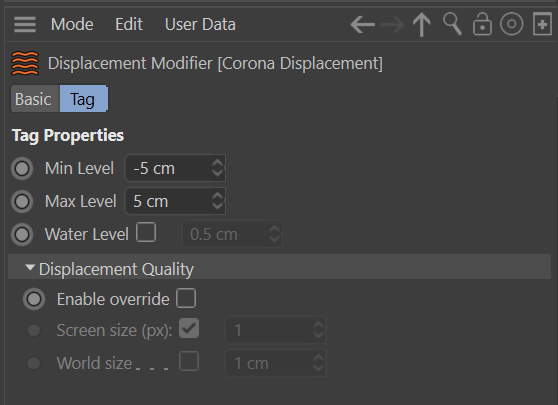Toggle Max Level keyframe circle

coord(22,201)
